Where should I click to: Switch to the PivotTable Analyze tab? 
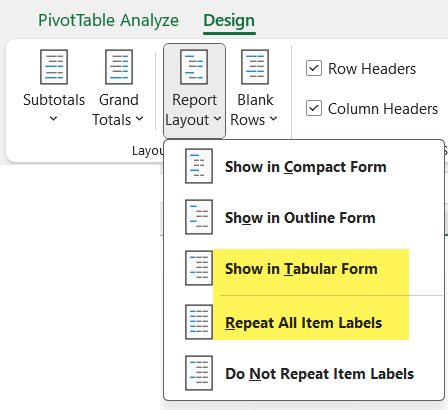pos(108,20)
